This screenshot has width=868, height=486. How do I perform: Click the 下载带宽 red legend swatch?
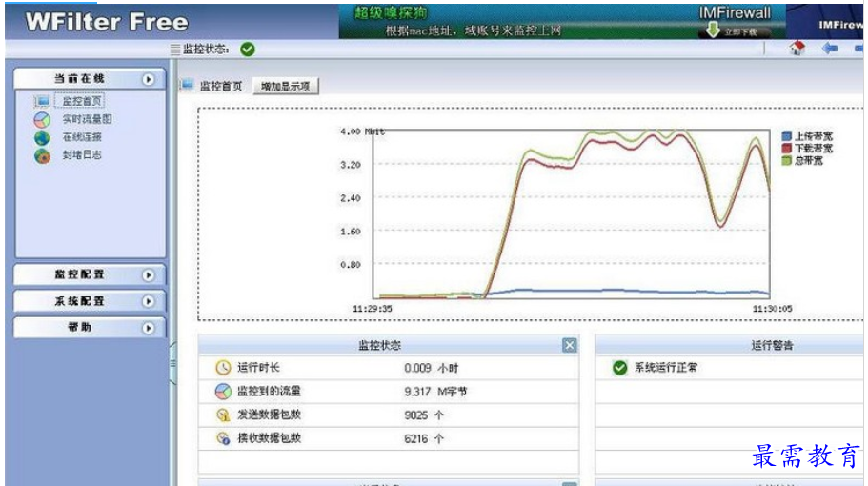787,148
